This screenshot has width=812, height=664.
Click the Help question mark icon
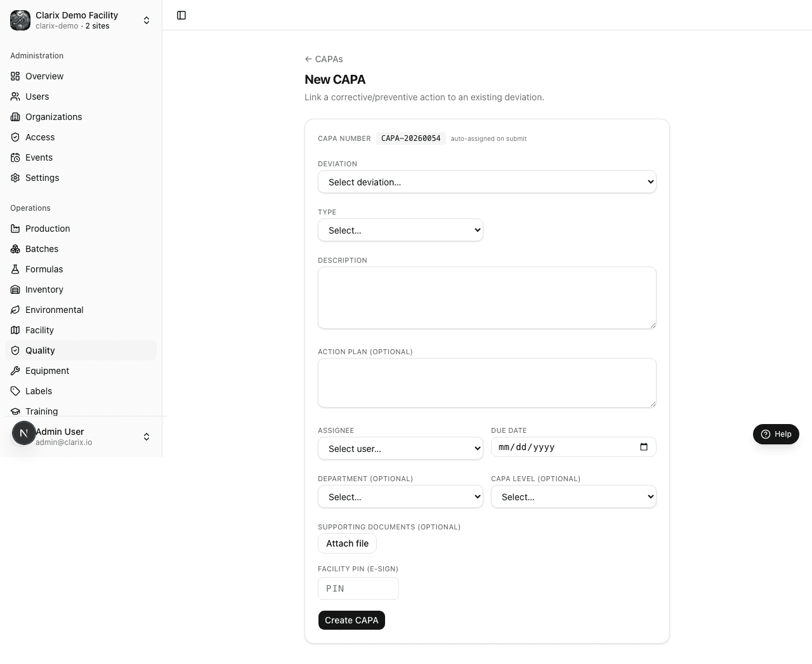click(766, 434)
